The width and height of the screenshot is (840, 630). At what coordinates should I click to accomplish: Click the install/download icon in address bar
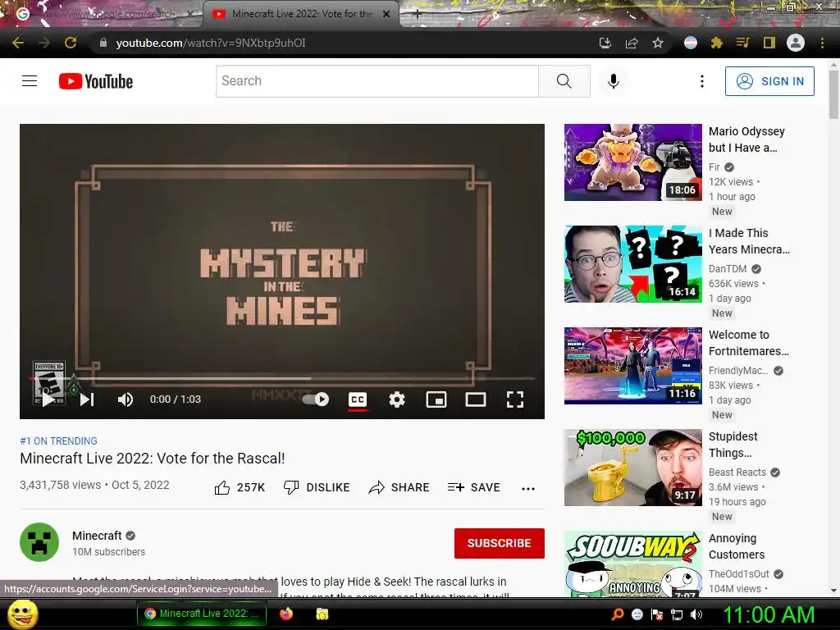pos(605,43)
